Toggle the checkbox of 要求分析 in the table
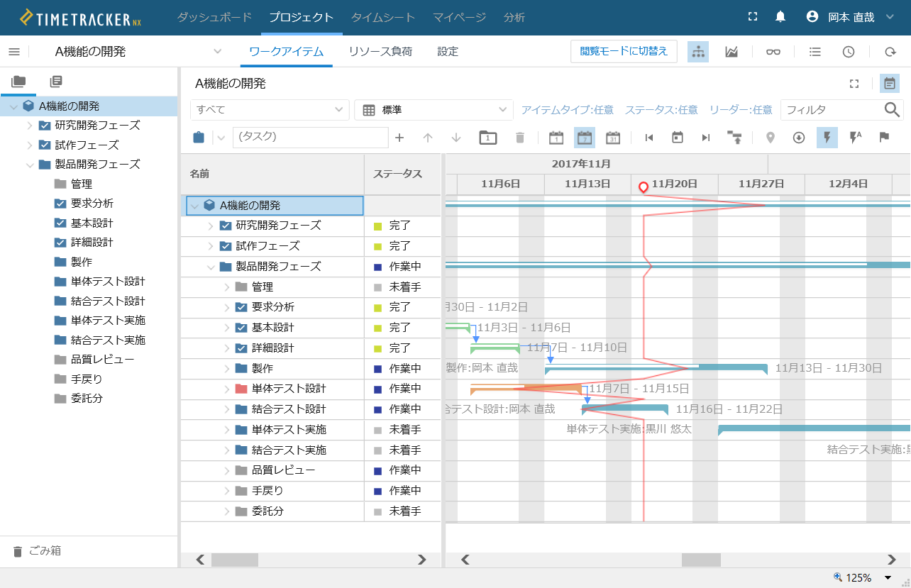This screenshot has width=911, height=588. coord(241,307)
